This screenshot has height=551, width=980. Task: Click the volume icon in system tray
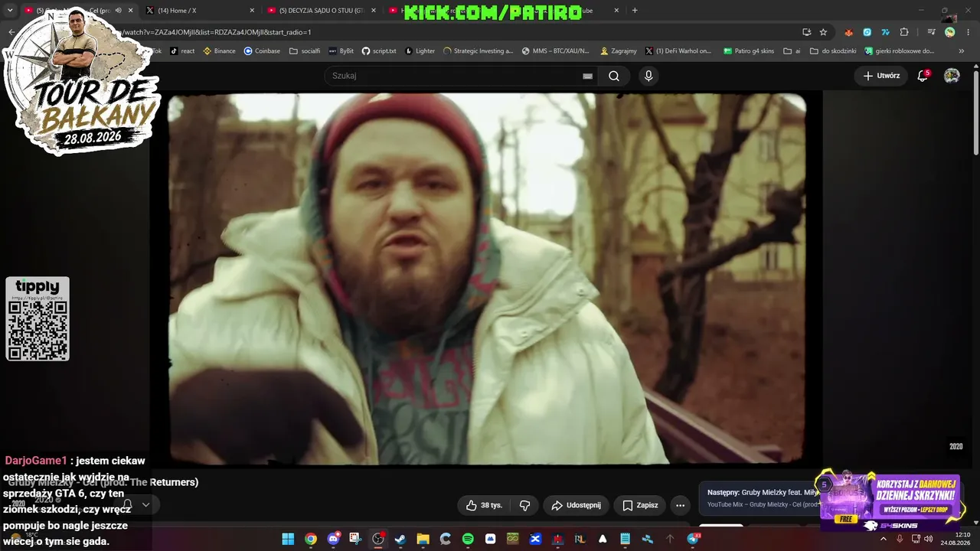[929, 539]
